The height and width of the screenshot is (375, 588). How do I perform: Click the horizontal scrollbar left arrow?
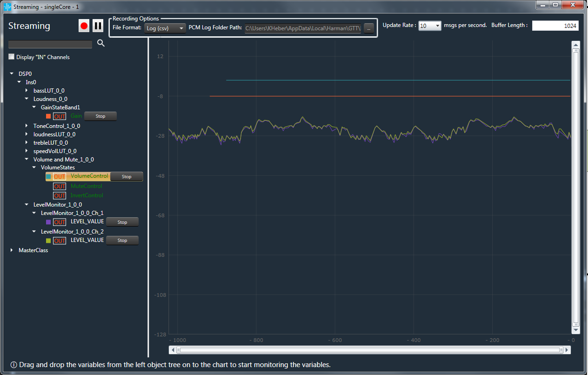pos(173,350)
